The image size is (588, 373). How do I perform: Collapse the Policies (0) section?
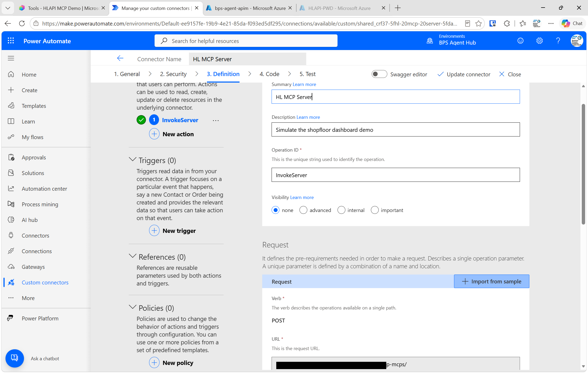pyautogui.click(x=133, y=307)
